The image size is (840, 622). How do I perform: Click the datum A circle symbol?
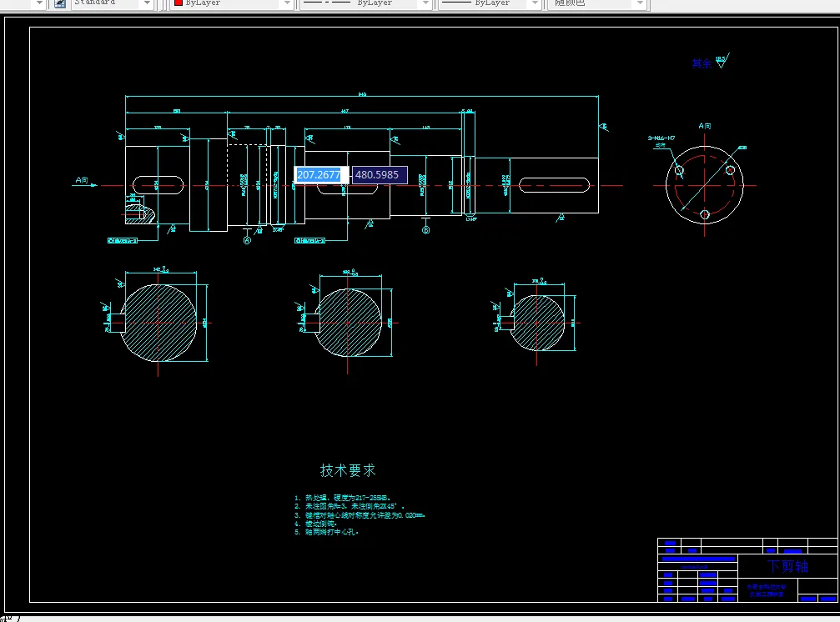tap(247, 241)
